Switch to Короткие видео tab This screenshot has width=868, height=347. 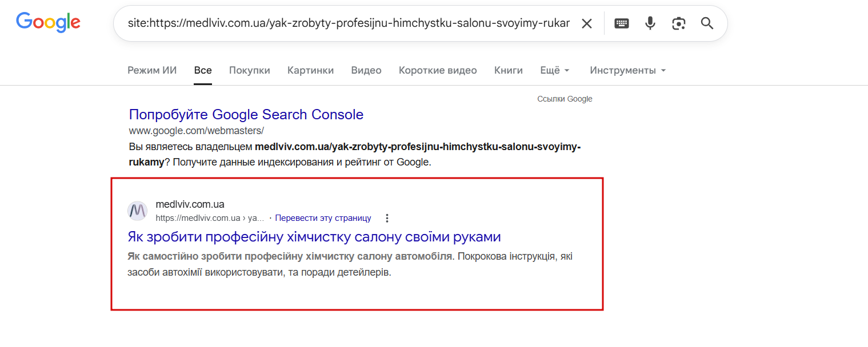tap(438, 70)
